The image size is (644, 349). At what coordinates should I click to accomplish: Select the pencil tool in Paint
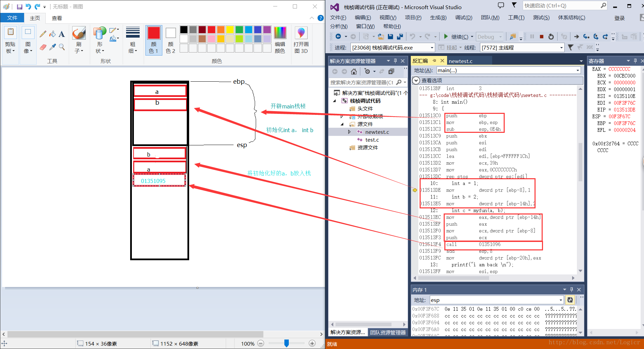click(x=43, y=34)
